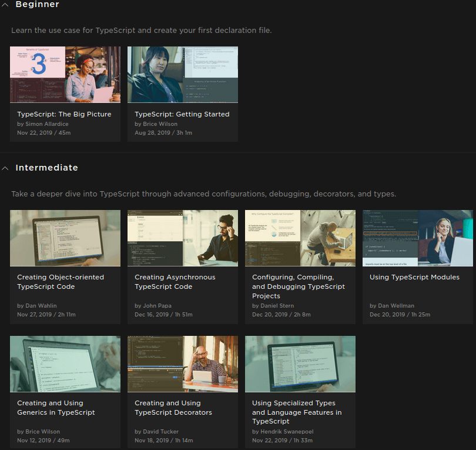Viewport: 476px width, 450px height.
Task: Collapse the Intermediate section chevron
Action: [x=5, y=168]
